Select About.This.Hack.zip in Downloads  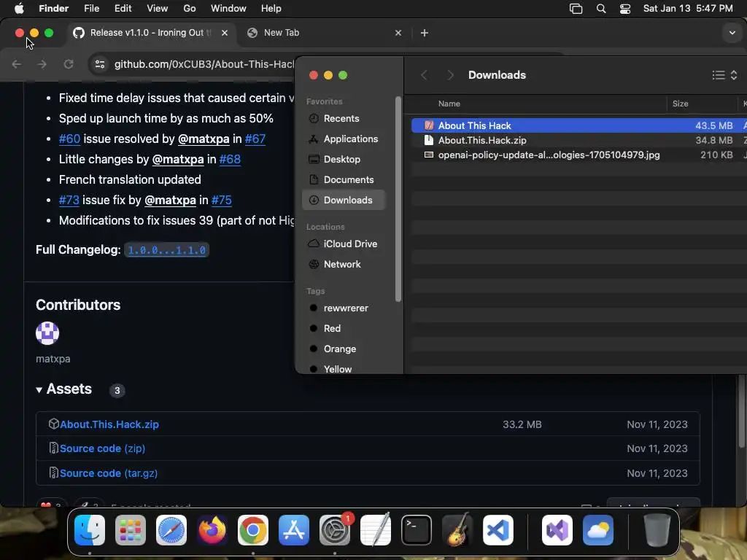[578, 141]
